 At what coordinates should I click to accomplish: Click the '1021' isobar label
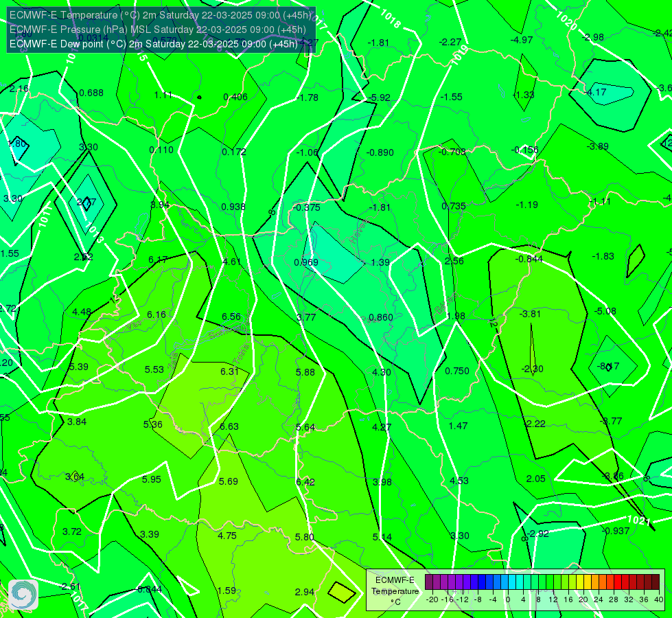pyautogui.click(x=638, y=520)
